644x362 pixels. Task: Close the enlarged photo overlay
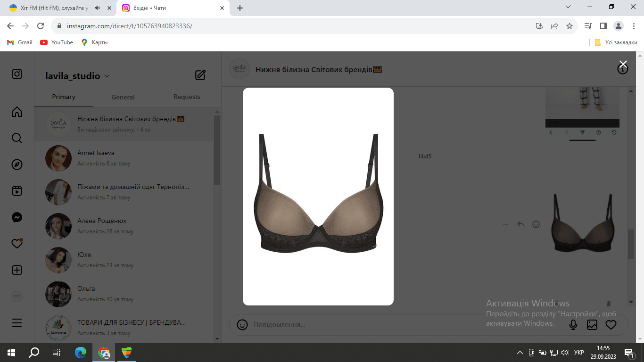623,64
